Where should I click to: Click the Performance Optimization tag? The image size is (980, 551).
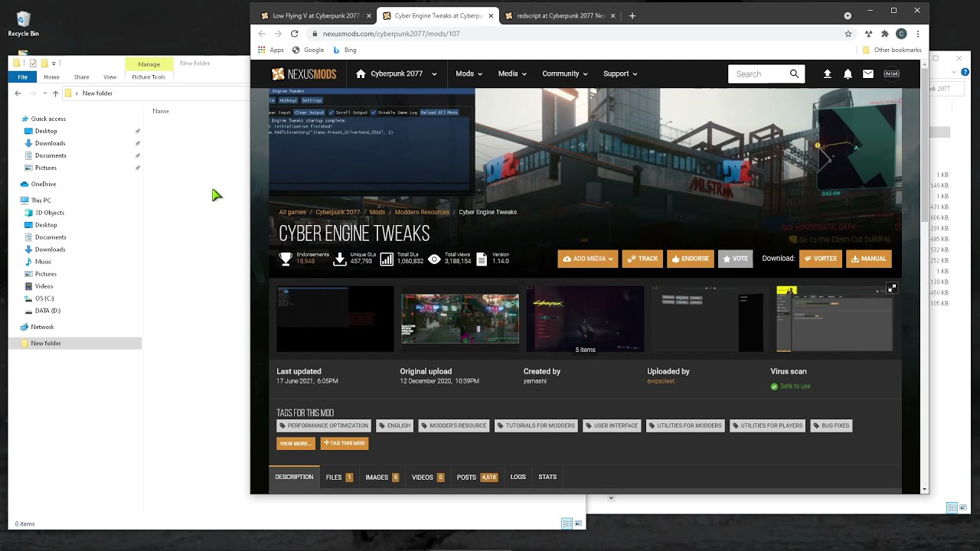[x=324, y=425]
